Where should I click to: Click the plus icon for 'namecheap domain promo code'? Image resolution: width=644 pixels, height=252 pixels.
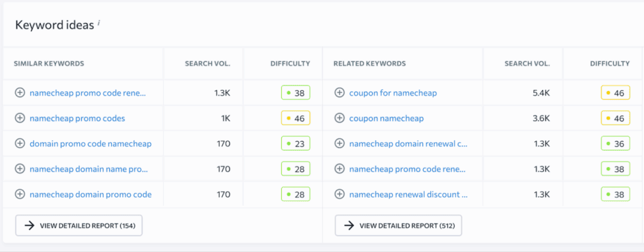19,195
